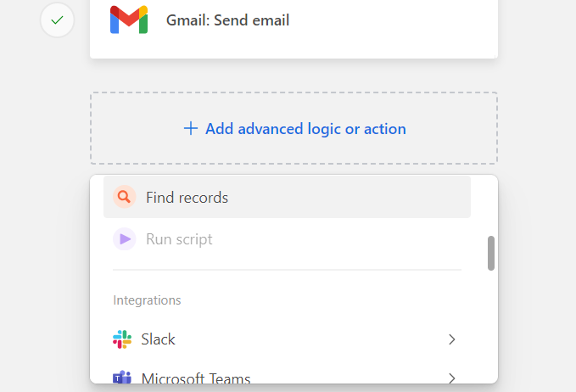The height and width of the screenshot is (392, 576).
Task: Click the green checkmark status icon
Action: pos(57,20)
